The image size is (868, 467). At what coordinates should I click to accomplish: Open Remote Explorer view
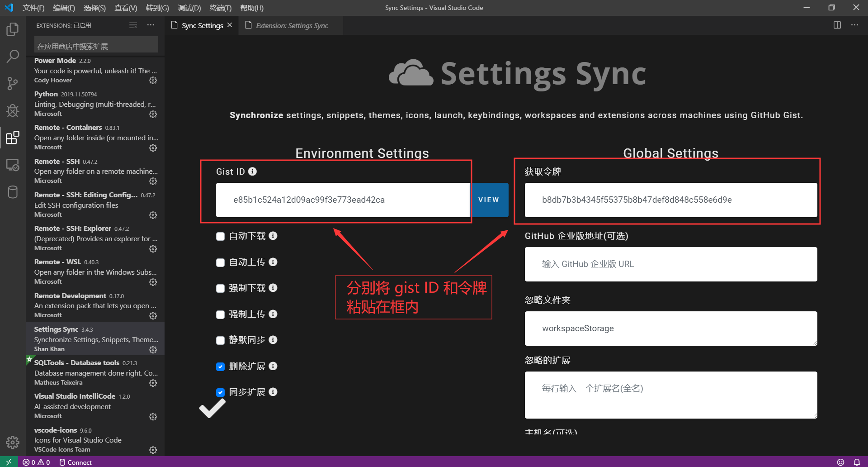coord(13,165)
